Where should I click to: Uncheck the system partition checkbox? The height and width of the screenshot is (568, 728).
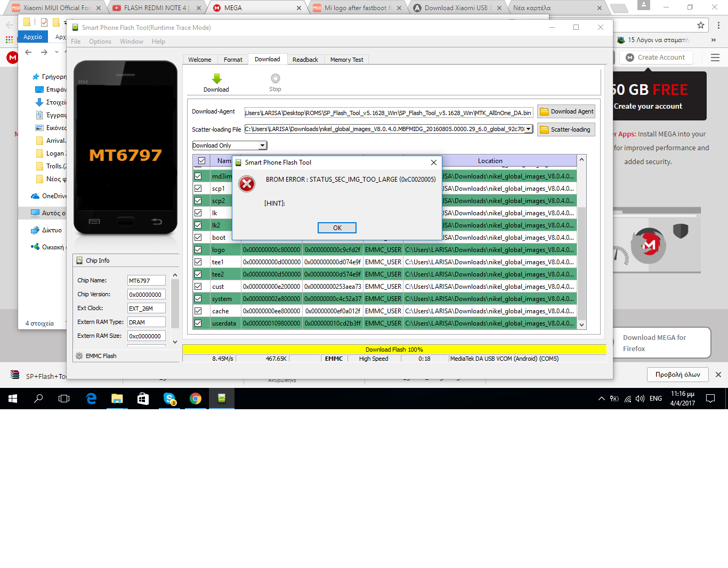coord(198,299)
